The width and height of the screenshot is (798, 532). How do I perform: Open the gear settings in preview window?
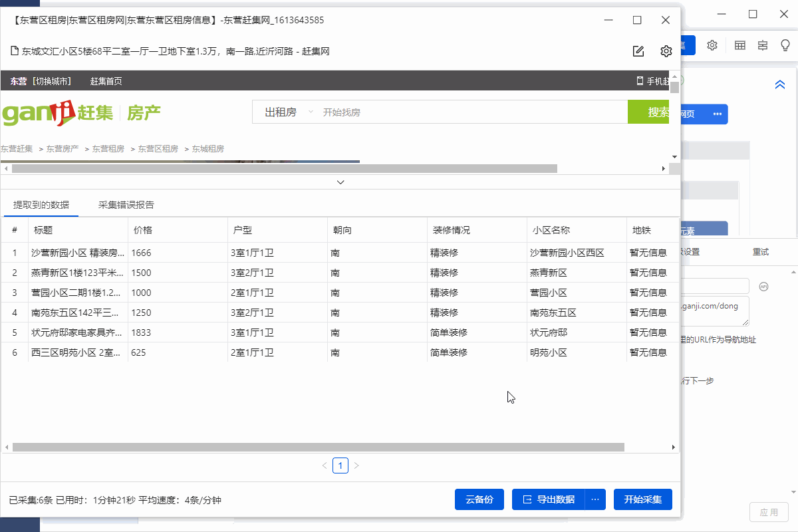[666, 51]
